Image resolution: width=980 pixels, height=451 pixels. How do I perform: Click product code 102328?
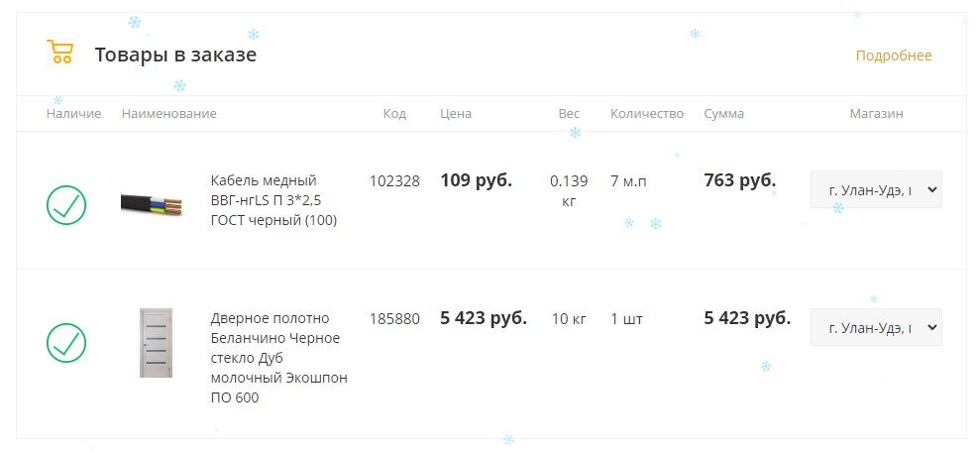pos(394,181)
